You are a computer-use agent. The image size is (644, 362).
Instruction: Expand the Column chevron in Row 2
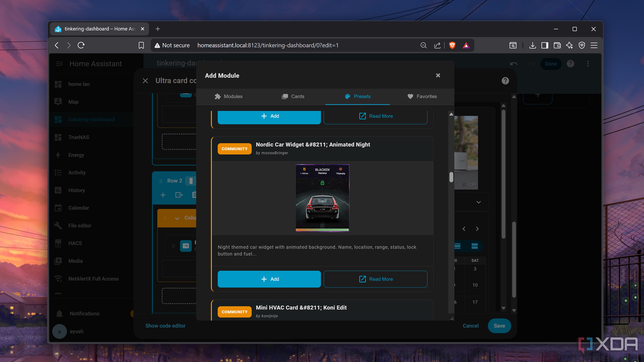pos(177,218)
